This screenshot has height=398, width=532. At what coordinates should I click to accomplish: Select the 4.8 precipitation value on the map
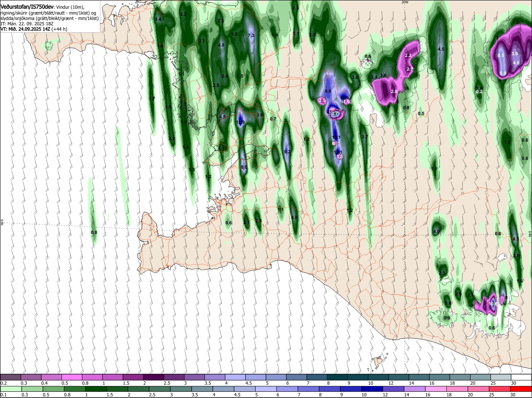(221, 45)
